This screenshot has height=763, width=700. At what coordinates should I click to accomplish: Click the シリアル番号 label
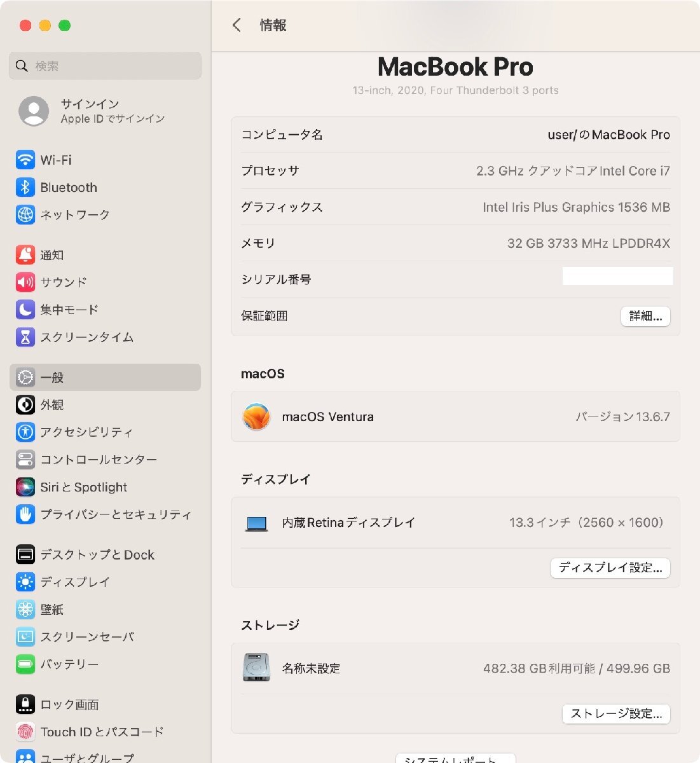pos(276,280)
